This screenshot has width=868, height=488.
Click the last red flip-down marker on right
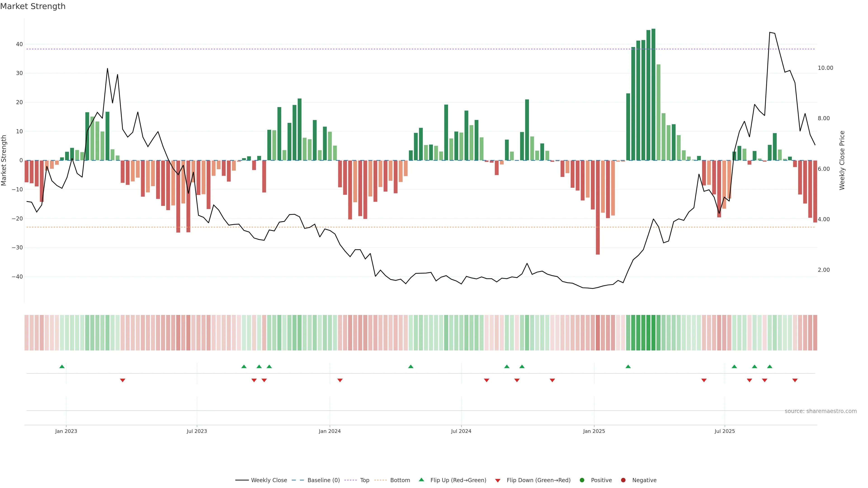pos(795,380)
